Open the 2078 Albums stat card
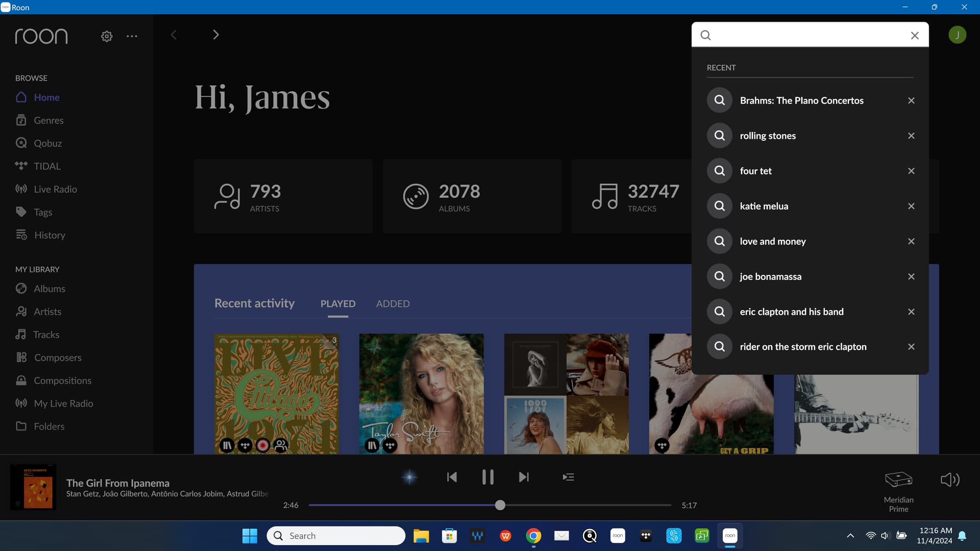 coord(472,196)
